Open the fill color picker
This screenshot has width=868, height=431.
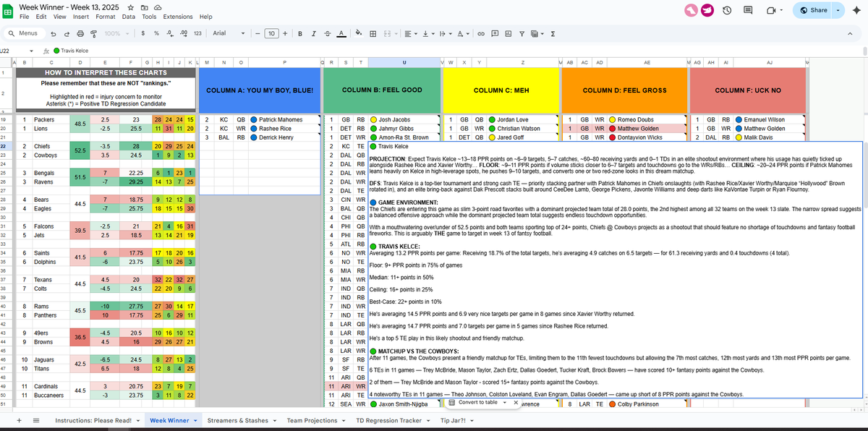click(359, 33)
